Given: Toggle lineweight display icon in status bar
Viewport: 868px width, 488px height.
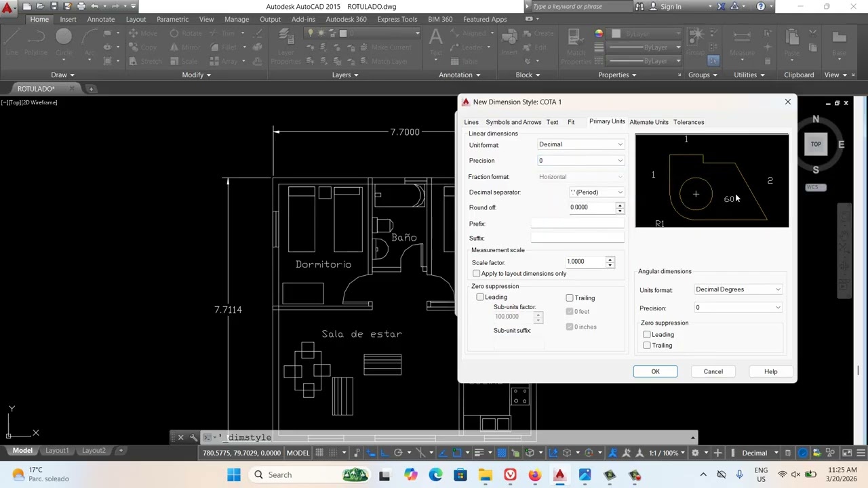Looking at the screenshot, I should (479, 453).
